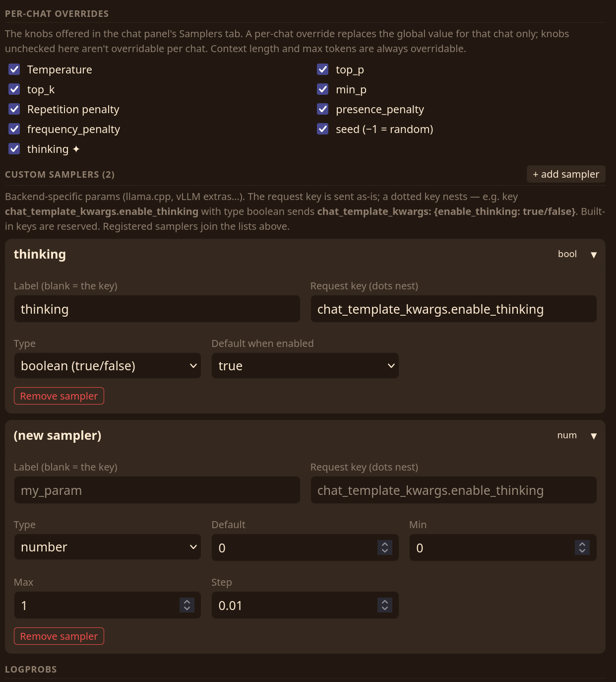Collapse the thinking sampler card arrow

(593, 255)
